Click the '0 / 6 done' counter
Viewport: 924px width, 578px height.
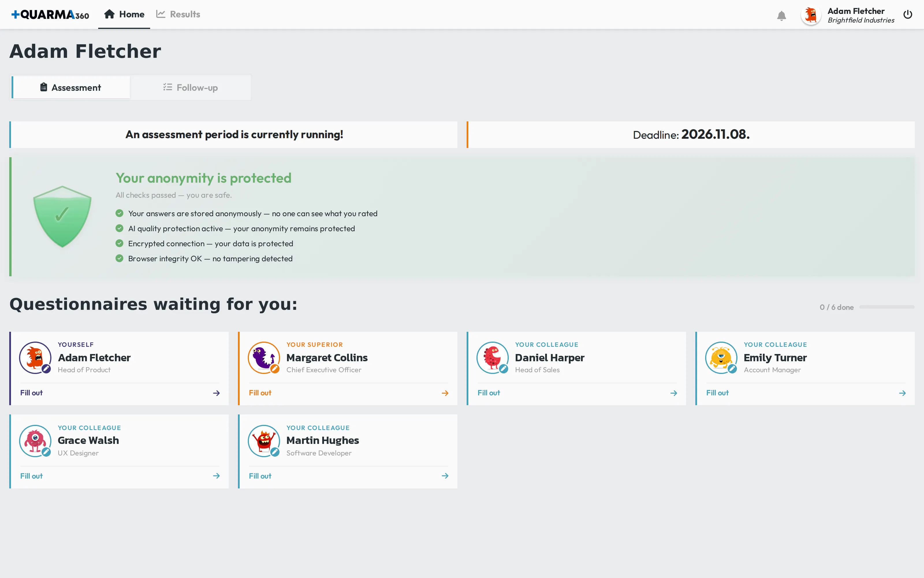pyautogui.click(x=837, y=307)
